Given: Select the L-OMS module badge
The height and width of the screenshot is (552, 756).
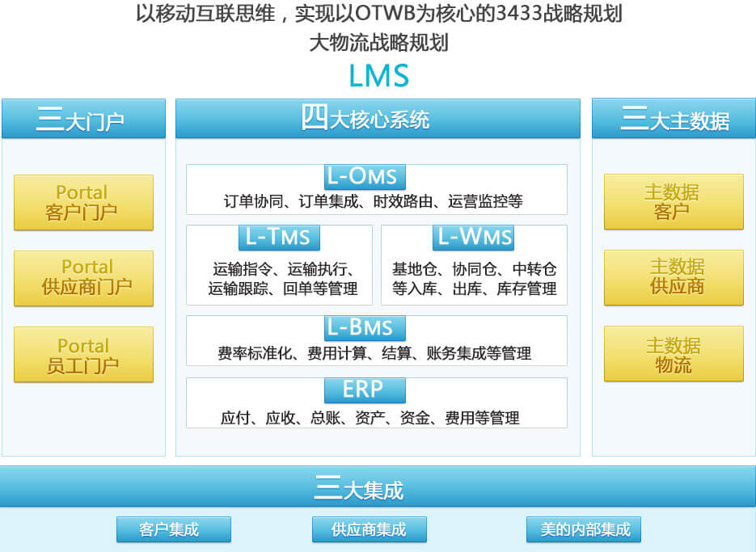Looking at the screenshot, I should (x=364, y=177).
